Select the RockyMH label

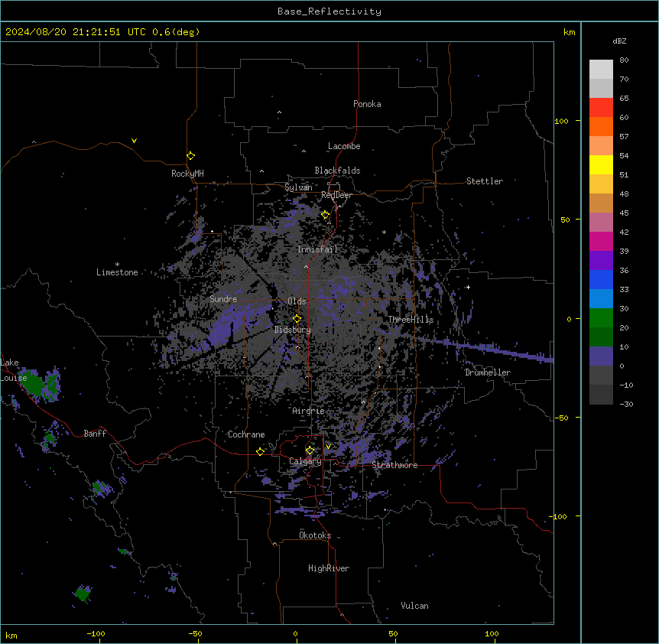pyautogui.click(x=187, y=174)
